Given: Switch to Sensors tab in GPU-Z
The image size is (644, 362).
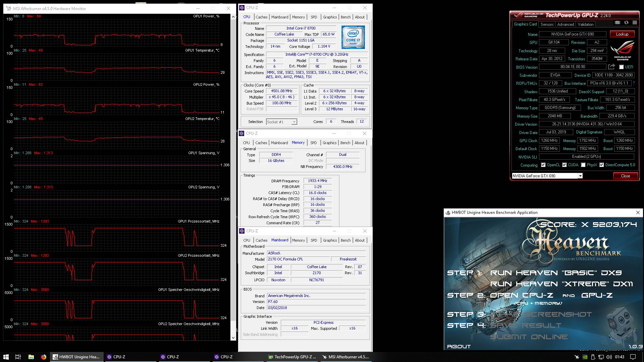Looking at the screenshot, I should coord(547,24).
